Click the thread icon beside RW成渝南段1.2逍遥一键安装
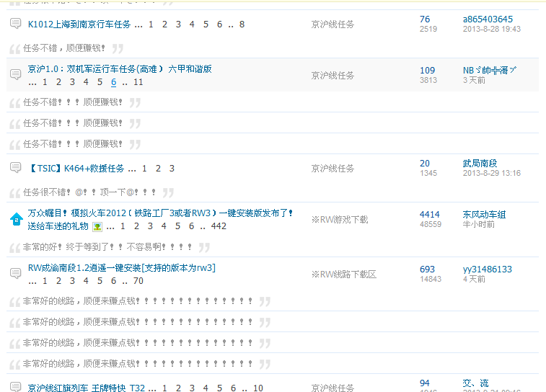Image resolution: width=546 pixels, height=392 pixels. click(x=15, y=273)
